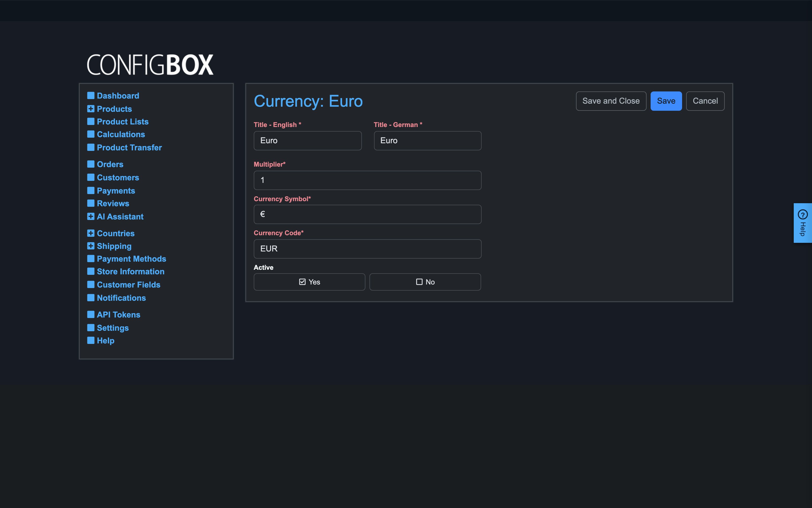Click the icon next to Calculations

point(91,134)
